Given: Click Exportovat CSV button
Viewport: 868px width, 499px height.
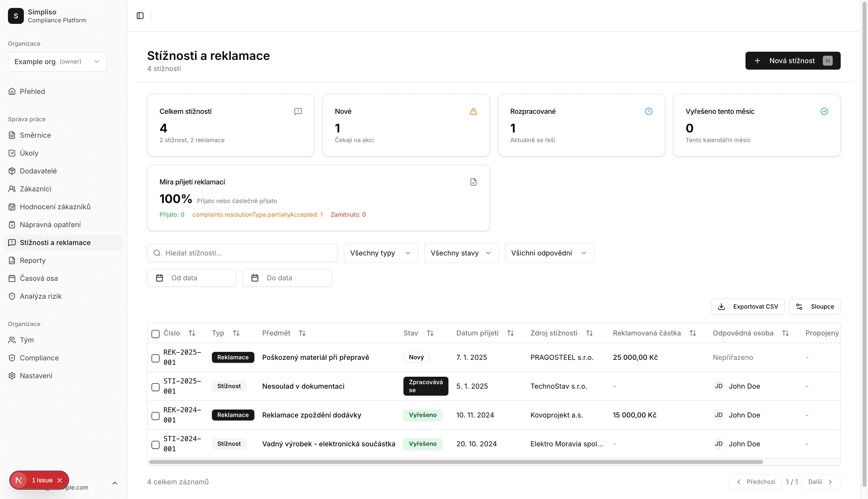Looking at the screenshot, I should point(748,306).
